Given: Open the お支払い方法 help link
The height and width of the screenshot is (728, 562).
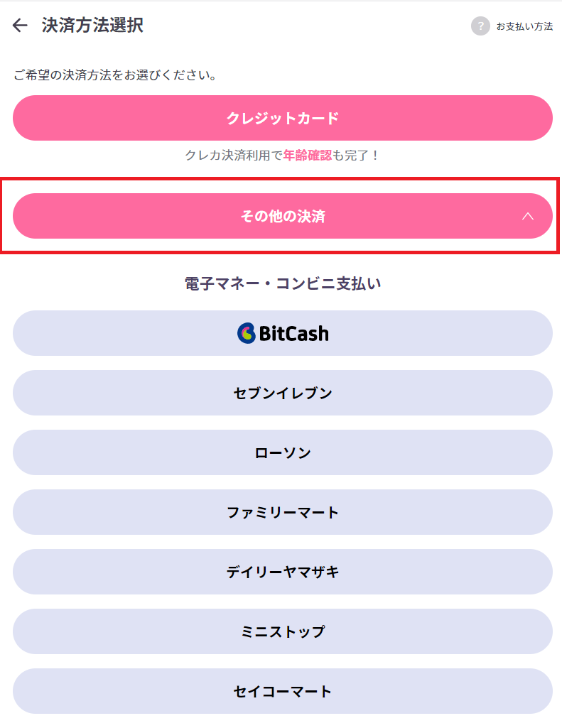Looking at the screenshot, I should click(x=524, y=26).
